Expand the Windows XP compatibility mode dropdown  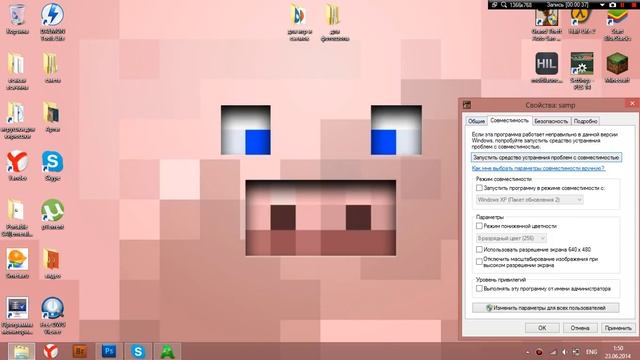click(529, 200)
